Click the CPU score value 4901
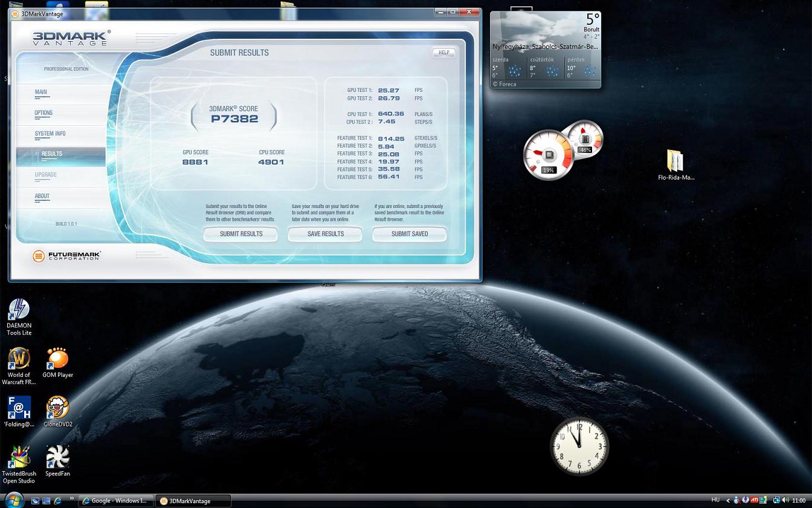Screen dimensions: 812x508 pos(271,162)
